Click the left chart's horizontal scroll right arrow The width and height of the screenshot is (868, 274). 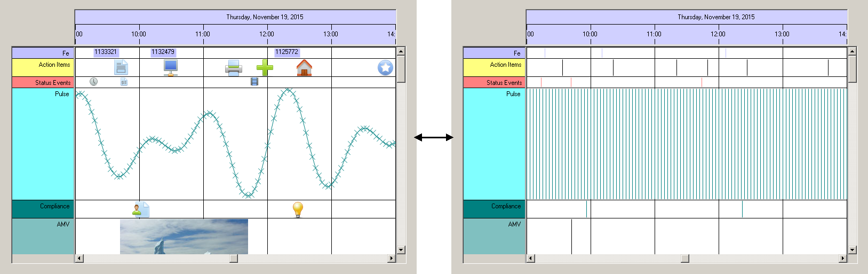tap(391, 259)
